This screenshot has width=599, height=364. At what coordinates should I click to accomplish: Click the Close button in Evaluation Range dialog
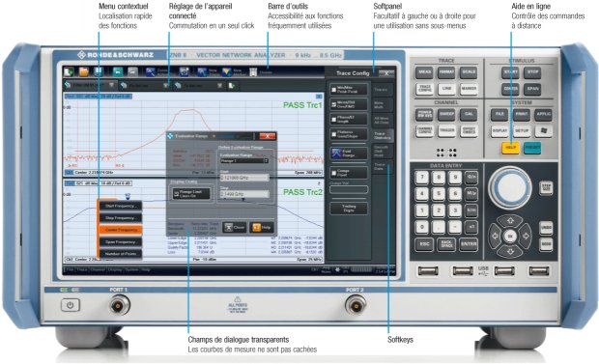235,227
